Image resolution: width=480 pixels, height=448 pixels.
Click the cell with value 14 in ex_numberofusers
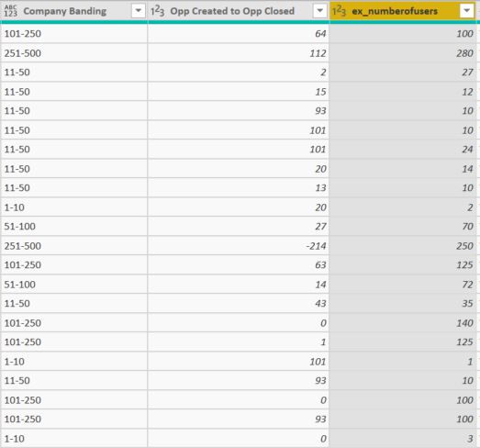(x=403, y=169)
